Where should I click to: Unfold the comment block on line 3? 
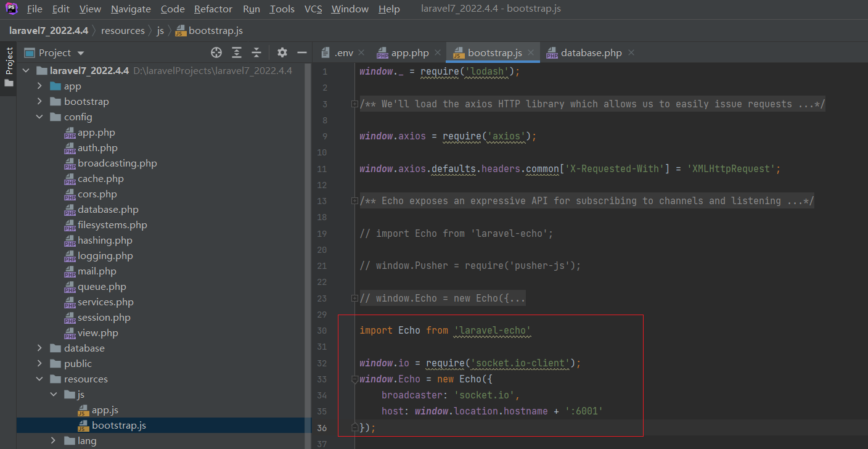click(x=354, y=104)
